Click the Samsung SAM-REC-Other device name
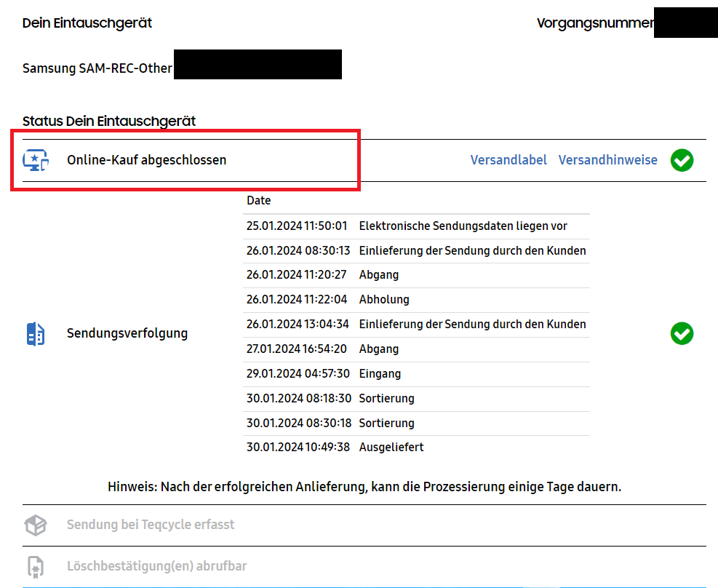718x588 pixels. pyautogui.click(x=97, y=68)
